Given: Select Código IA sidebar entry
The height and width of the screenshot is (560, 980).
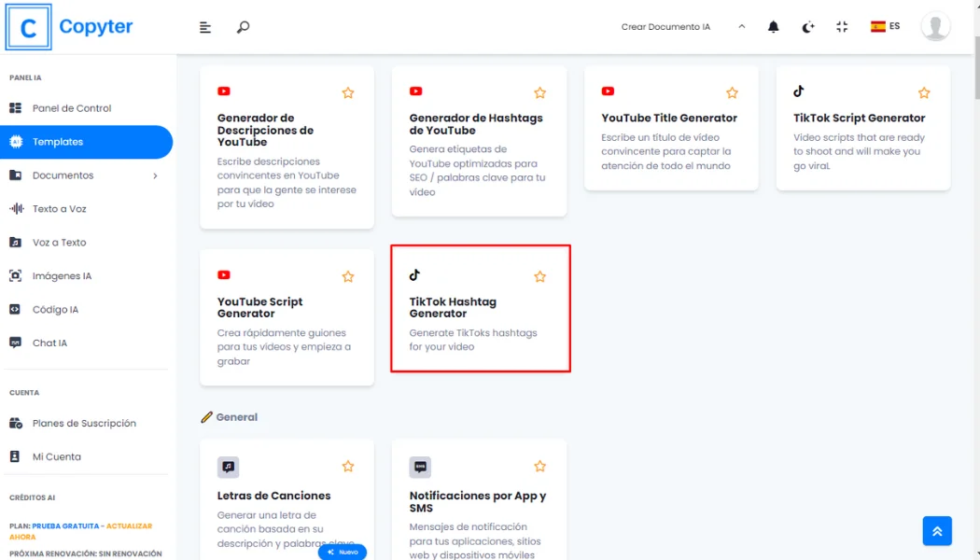Looking at the screenshot, I should [55, 310].
